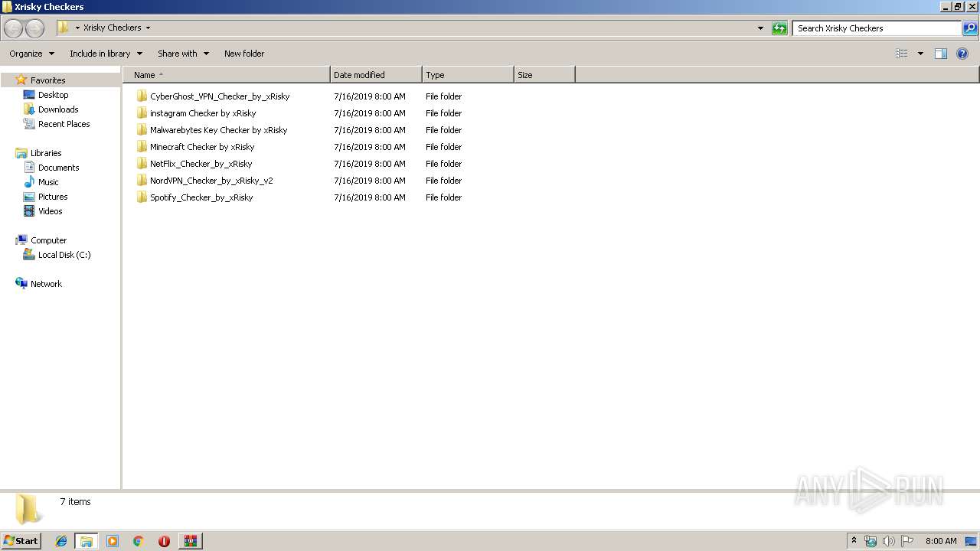Select Favorites in the navigation pane
The image size is (980, 551).
point(47,80)
